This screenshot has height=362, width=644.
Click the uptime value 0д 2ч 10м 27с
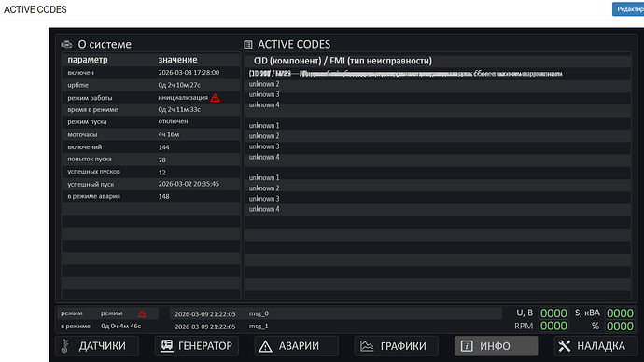[179, 85]
